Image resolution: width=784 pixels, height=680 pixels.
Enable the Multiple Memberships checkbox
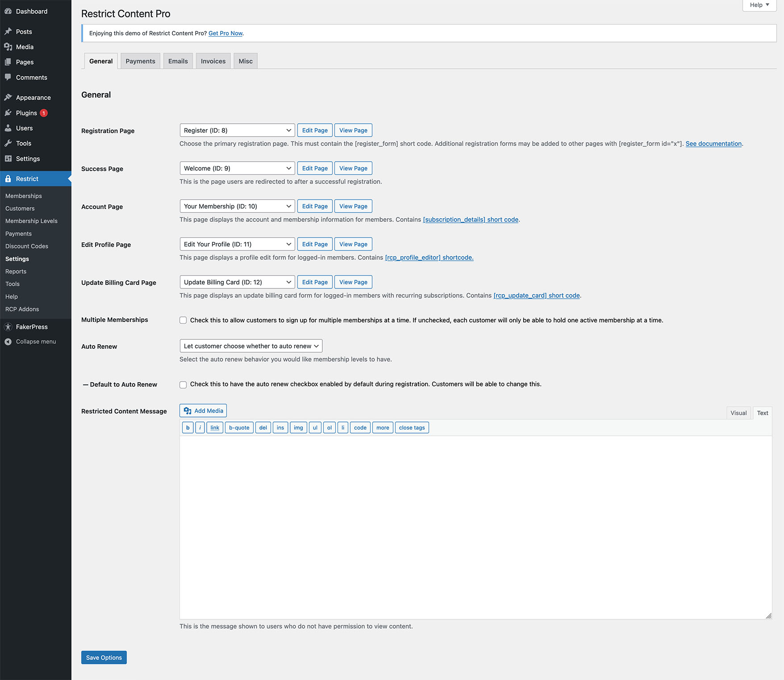(x=183, y=320)
